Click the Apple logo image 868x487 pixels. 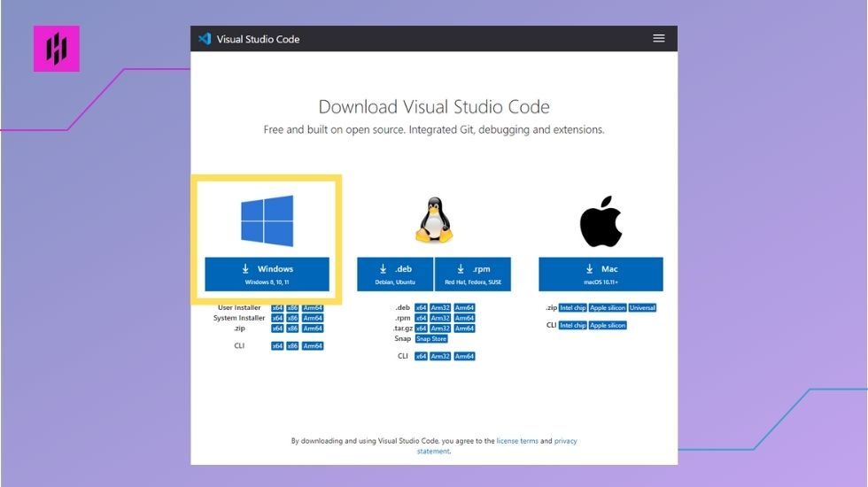[601, 220]
